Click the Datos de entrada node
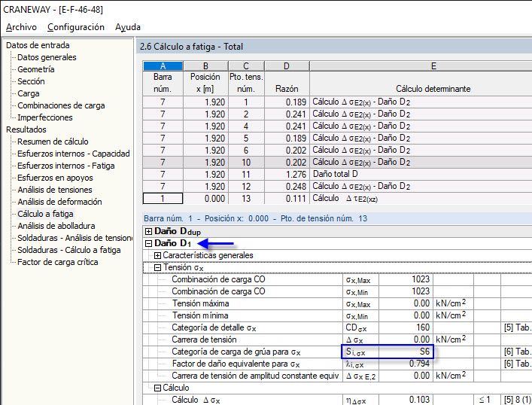Viewport: 532px width, 405px height. tap(38, 45)
